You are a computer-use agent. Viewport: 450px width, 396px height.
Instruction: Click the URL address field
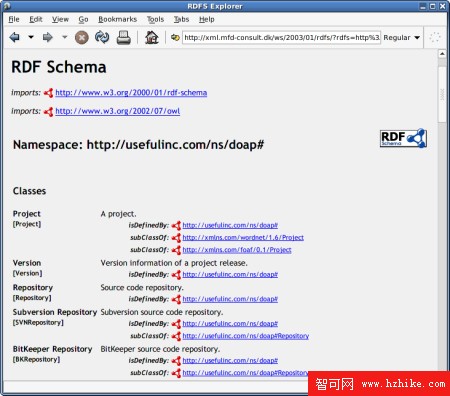[x=281, y=37]
